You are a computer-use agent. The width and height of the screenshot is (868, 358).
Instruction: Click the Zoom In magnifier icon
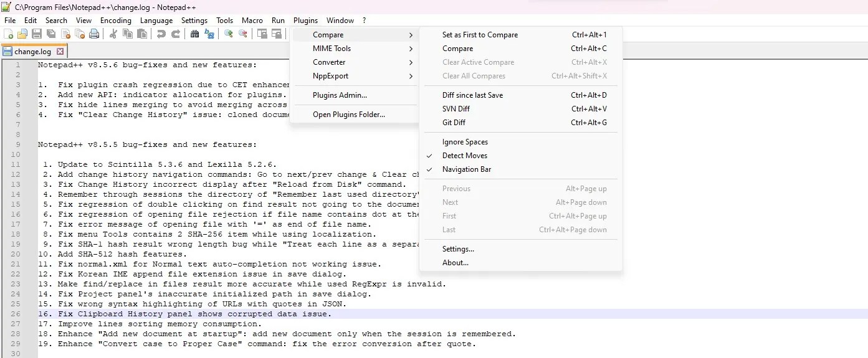point(229,34)
